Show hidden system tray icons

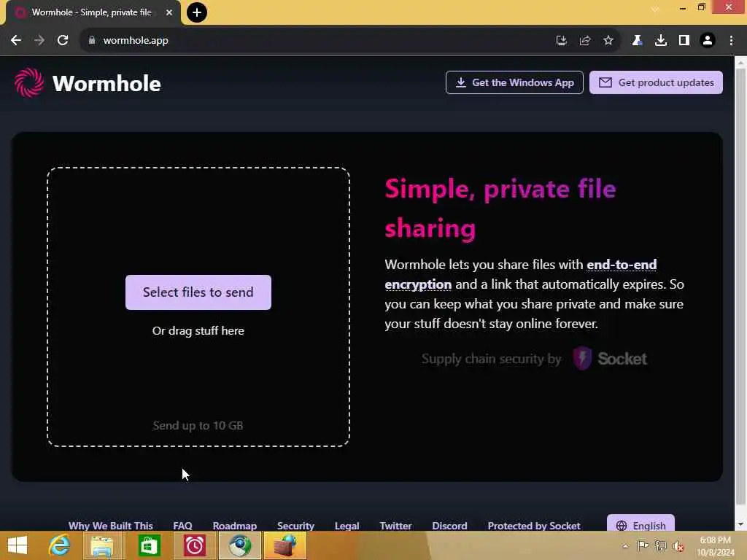(625, 545)
